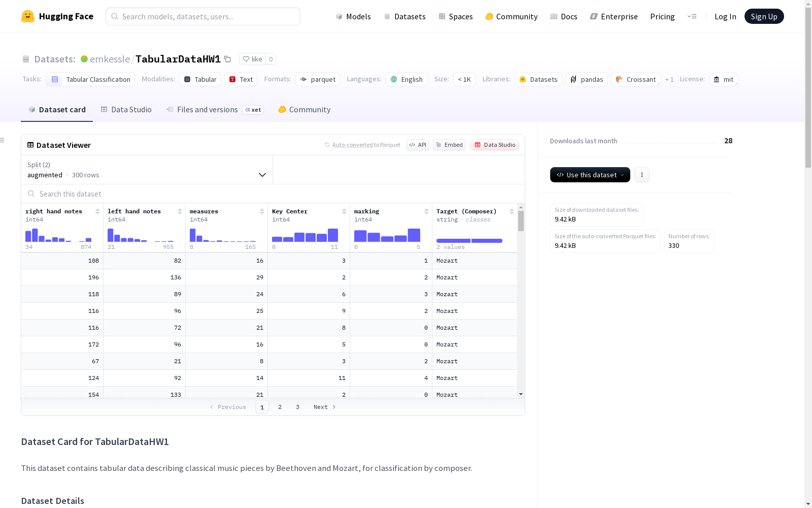Select the Tabular Classification task tag
The height and width of the screenshot is (508, 812).
(x=90, y=79)
